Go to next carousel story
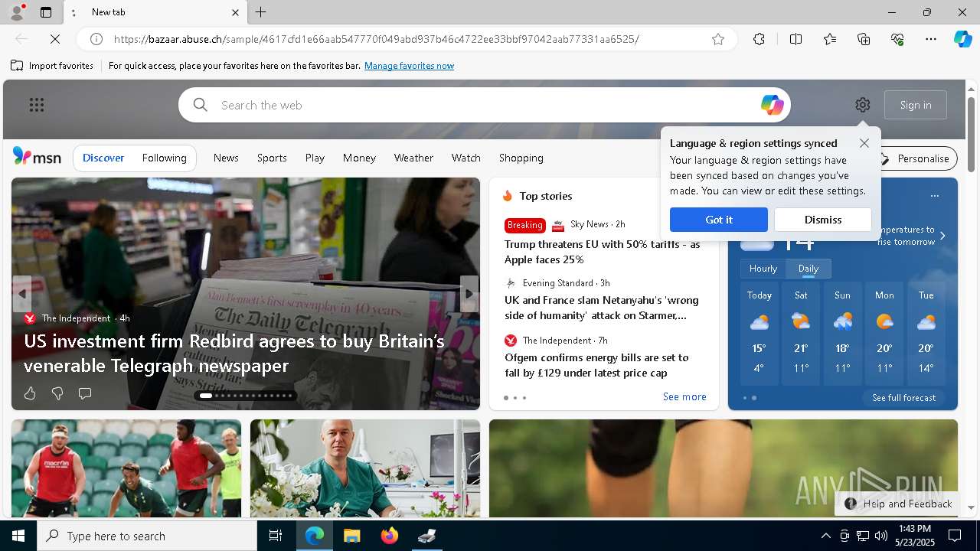Viewport: 980px width, 551px height. click(469, 294)
